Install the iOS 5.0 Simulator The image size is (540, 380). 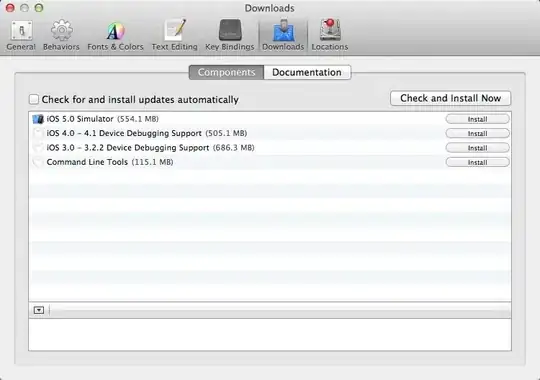tap(477, 119)
